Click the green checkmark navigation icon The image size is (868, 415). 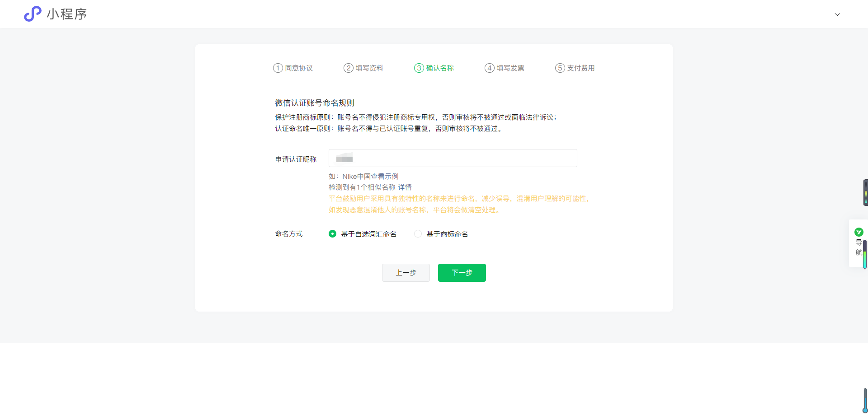click(859, 232)
